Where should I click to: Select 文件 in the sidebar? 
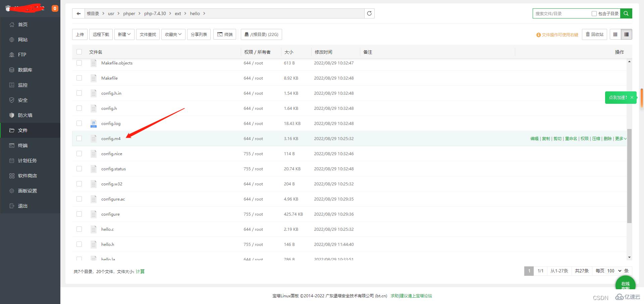click(30, 130)
